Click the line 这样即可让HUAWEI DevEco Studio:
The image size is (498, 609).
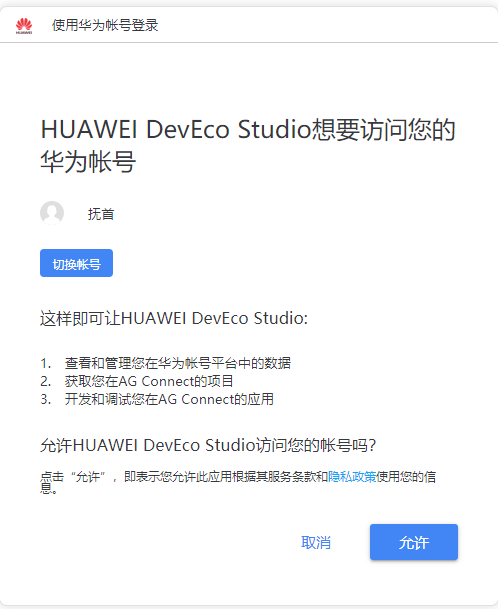pos(174,318)
